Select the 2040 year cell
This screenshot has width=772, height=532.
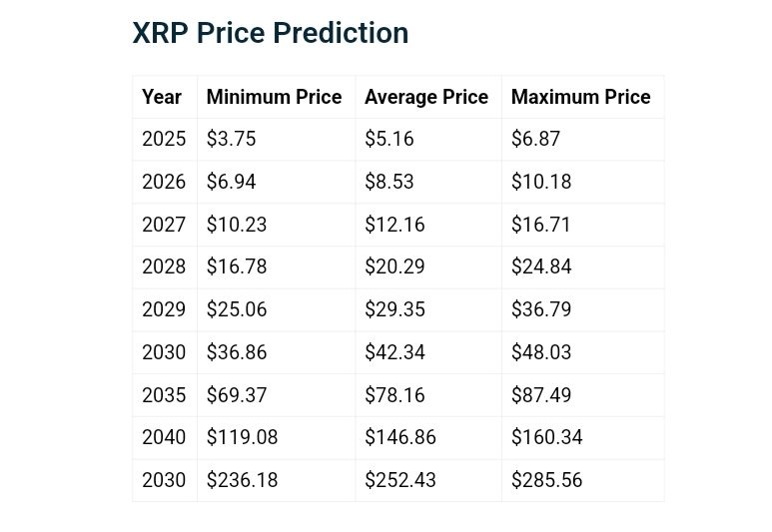[x=164, y=437]
